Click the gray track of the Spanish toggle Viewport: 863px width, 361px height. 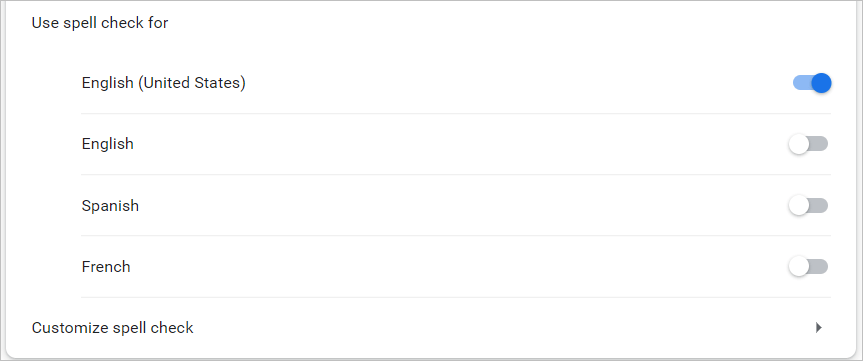tap(819, 206)
